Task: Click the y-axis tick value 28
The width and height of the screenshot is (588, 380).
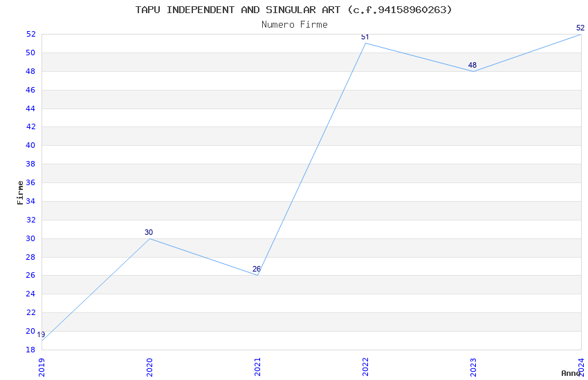Action: pos(30,257)
